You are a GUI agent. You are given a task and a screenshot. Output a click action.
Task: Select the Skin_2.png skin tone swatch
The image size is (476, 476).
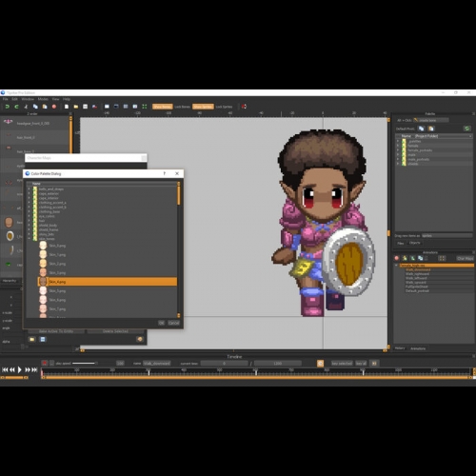[43, 264]
